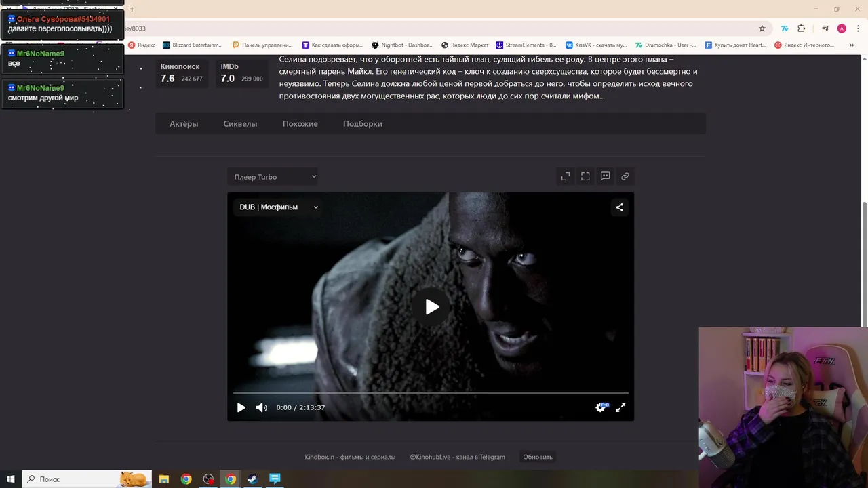The width and height of the screenshot is (868, 488).
Task: Open the OBS Studio taskbar icon
Action: tap(208, 479)
